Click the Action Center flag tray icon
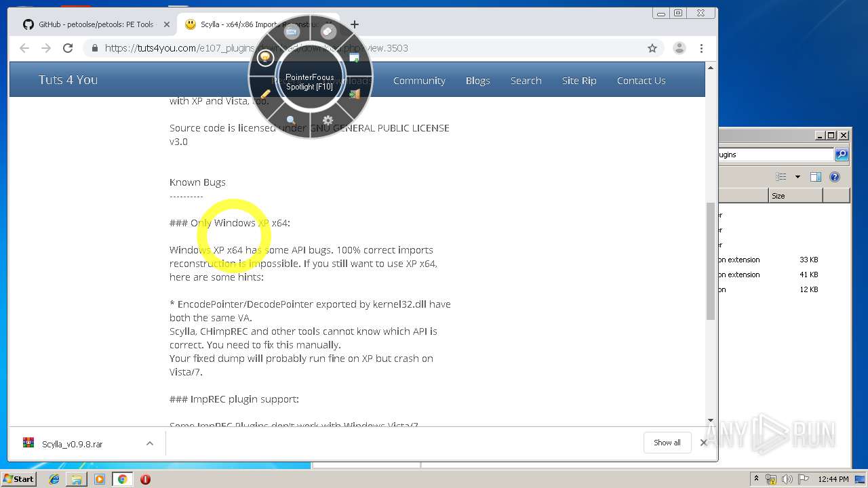868x488 pixels. tap(804, 479)
